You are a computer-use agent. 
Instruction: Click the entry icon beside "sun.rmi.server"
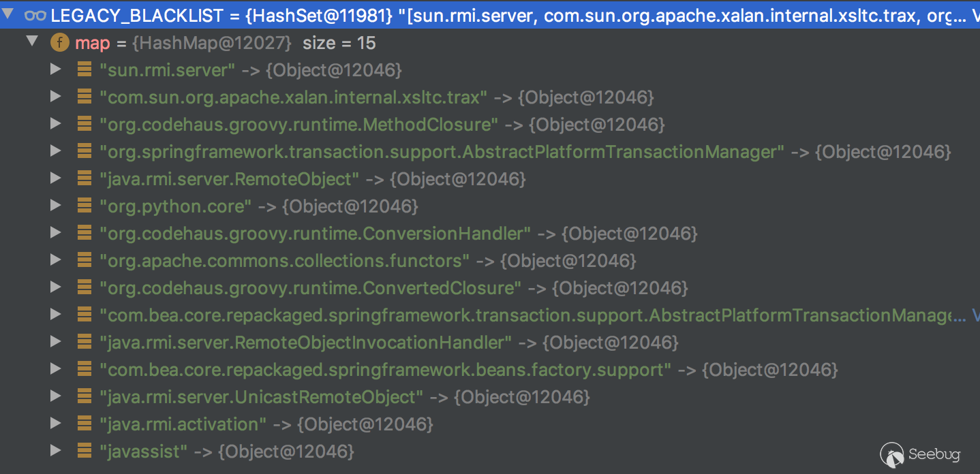click(x=85, y=69)
